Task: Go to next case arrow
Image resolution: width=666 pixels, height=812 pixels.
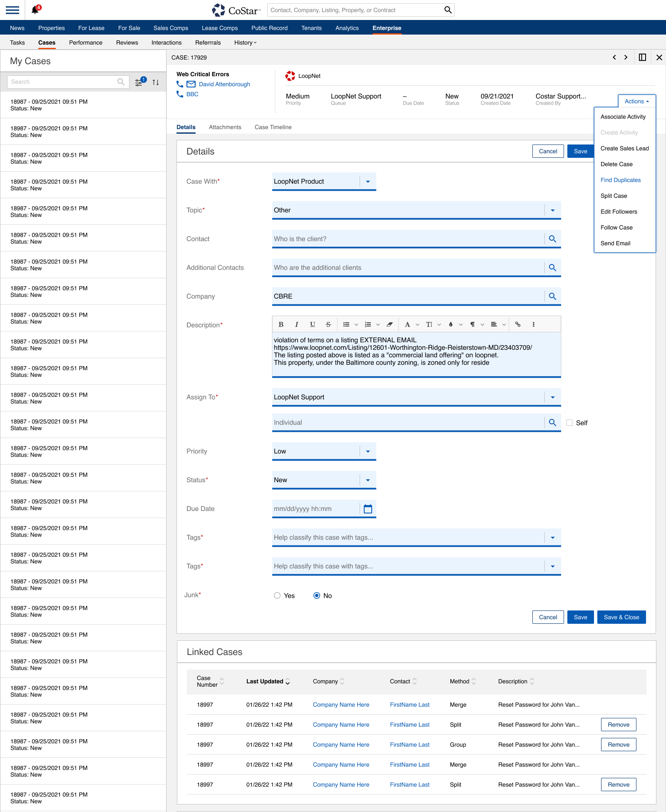Action: (x=626, y=57)
